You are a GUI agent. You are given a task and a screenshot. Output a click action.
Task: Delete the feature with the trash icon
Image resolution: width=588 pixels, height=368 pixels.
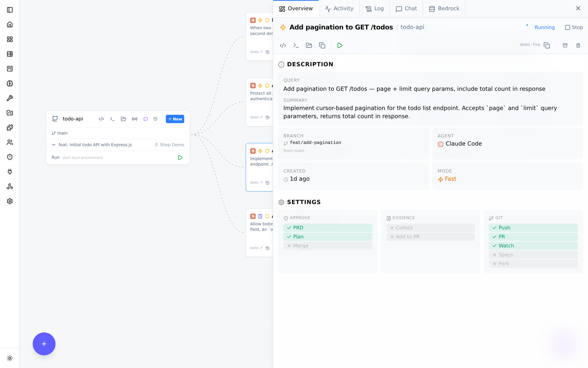pos(578,46)
